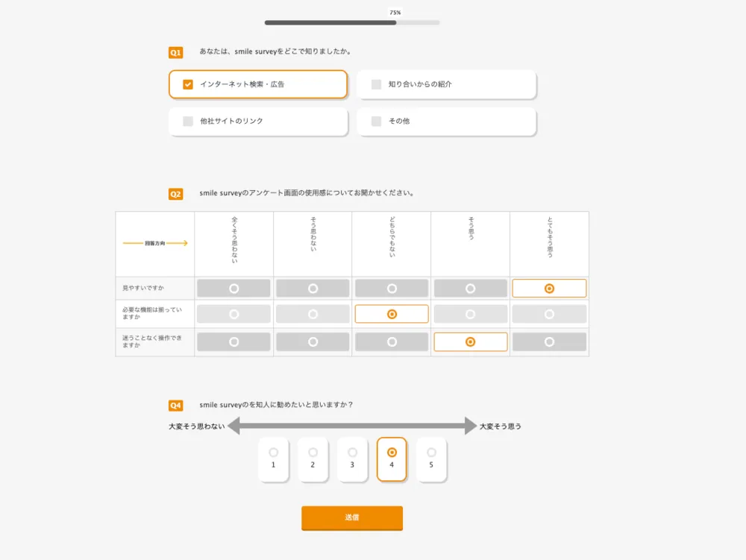Screen dimensions: 746x560
Task: Select the 他社サイトのリンク checkbox
Action: pyautogui.click(x=258, y=122)
